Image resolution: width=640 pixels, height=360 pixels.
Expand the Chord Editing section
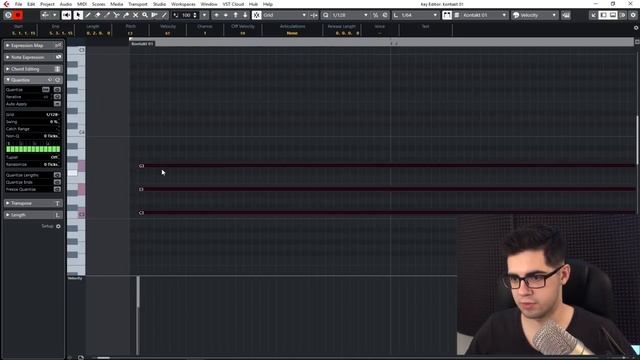coord(33,69)
